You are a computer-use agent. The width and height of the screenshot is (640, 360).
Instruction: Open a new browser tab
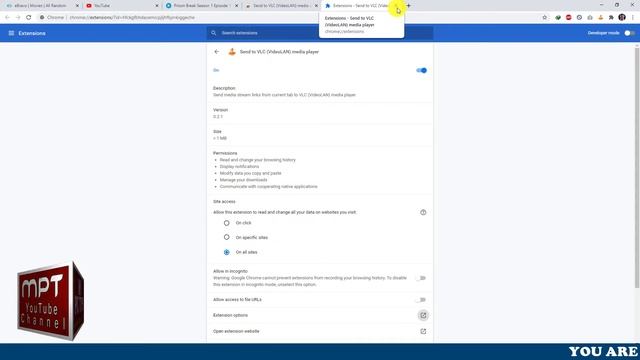click(x=408, y=6)
